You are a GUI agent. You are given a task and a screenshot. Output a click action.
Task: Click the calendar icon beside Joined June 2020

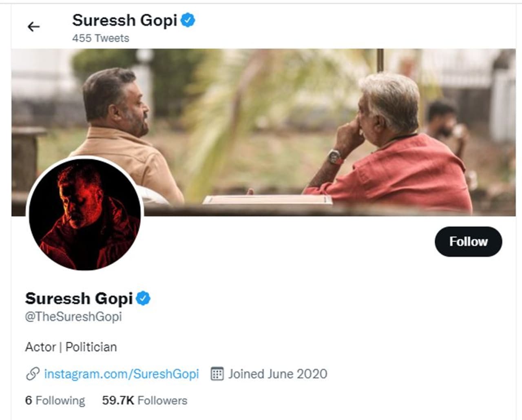pos(217,374)
